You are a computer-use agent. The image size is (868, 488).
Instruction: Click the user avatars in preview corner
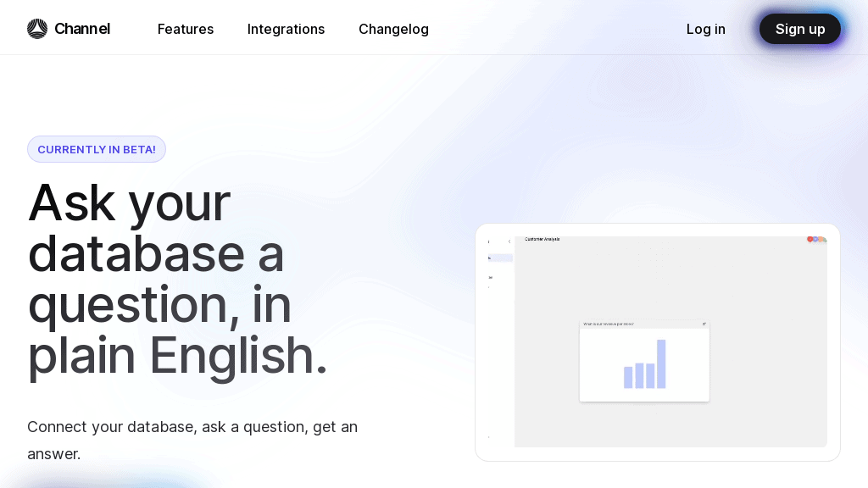pyautogui.click(x=815, y=240)
